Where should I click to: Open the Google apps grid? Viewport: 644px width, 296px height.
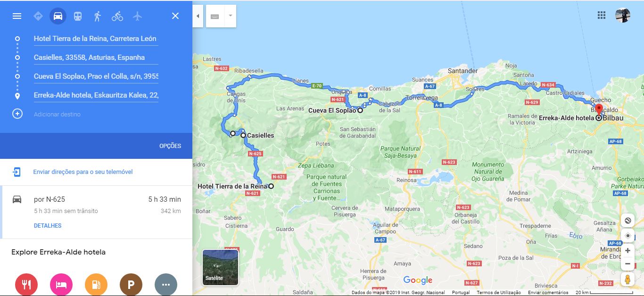click(602, 15)
